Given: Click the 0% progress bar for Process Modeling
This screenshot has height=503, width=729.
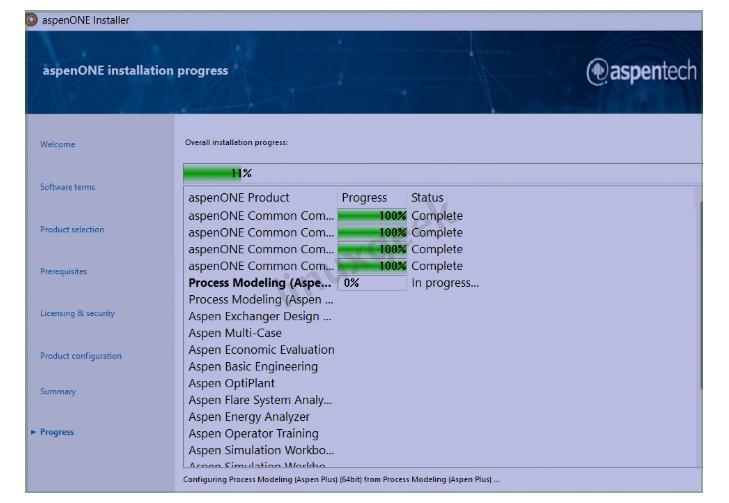Looking at the screenshot, I should coord(372,283).
